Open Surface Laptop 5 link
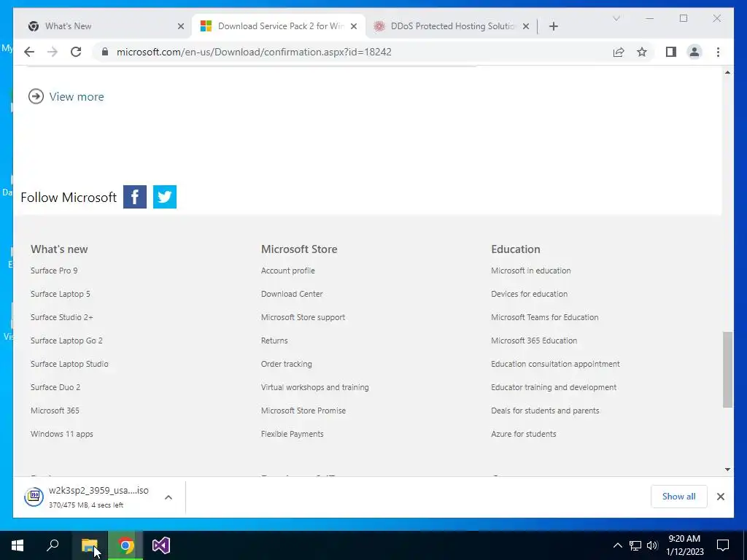The width and height of the screenshot is (747, 560). pyautogui.click(x=60, y=294)
